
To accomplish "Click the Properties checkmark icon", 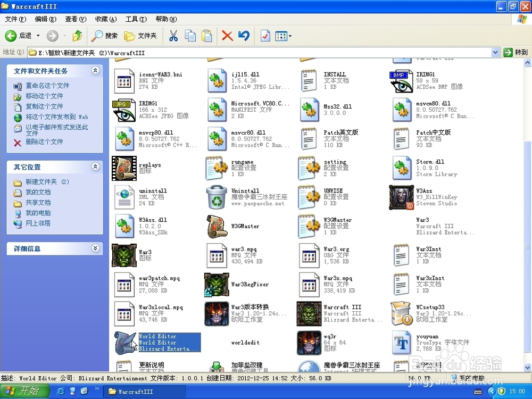I will [265, 36].
